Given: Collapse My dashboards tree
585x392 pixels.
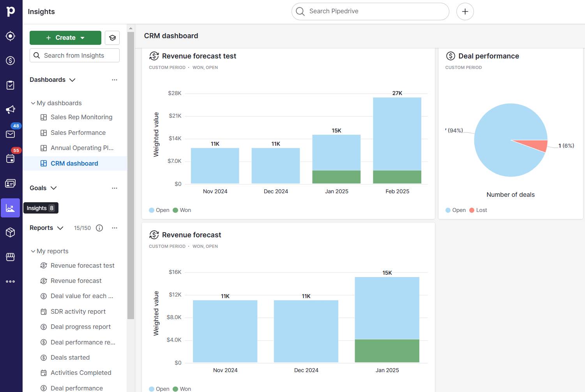Looking at the screenshot, I should click(33, 103).
